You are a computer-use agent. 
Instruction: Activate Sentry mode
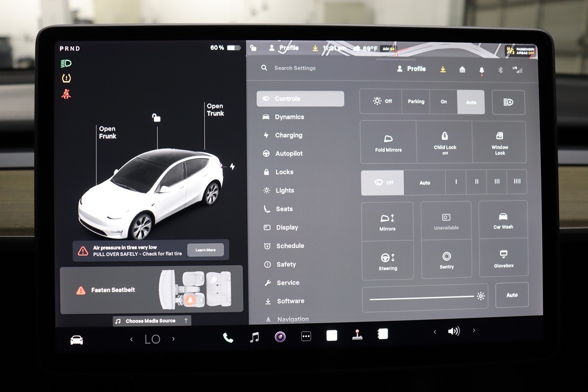click(x=446, y=260)
